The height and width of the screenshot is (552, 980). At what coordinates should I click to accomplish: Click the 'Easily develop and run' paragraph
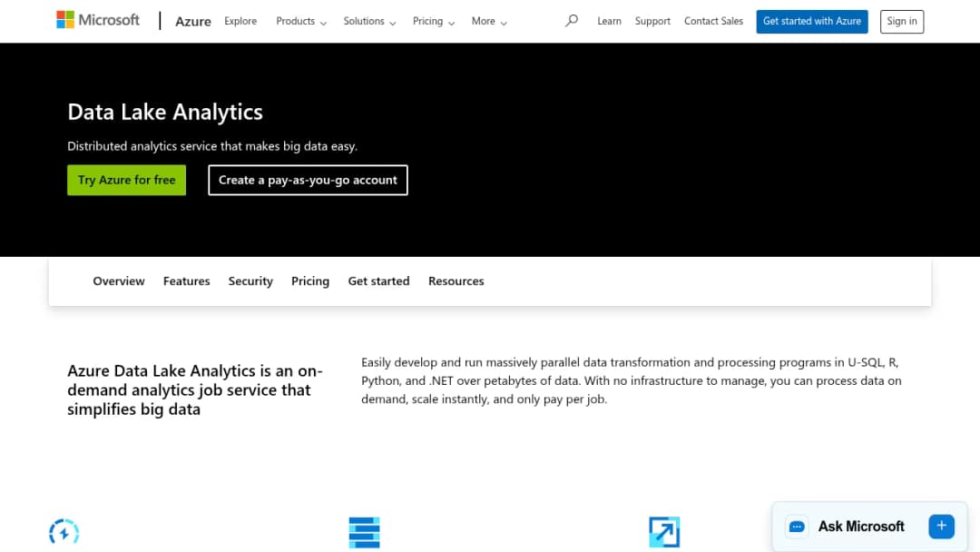click(632, 380)
